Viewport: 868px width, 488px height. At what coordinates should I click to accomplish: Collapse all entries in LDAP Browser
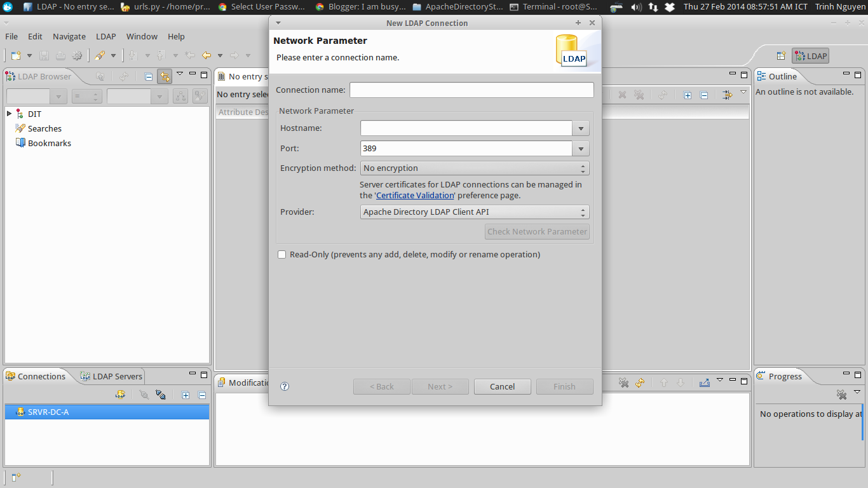[148, 76]
